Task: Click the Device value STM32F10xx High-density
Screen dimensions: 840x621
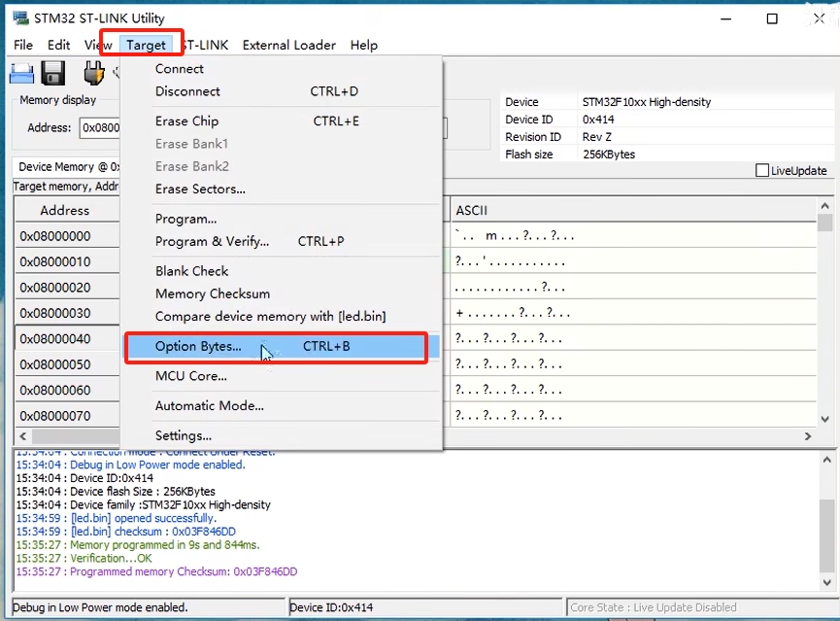Action: coord(647,102)
